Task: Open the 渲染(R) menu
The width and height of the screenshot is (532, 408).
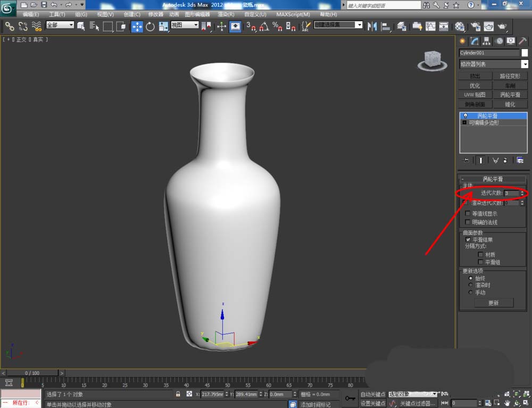Action: tap(226, 14)
